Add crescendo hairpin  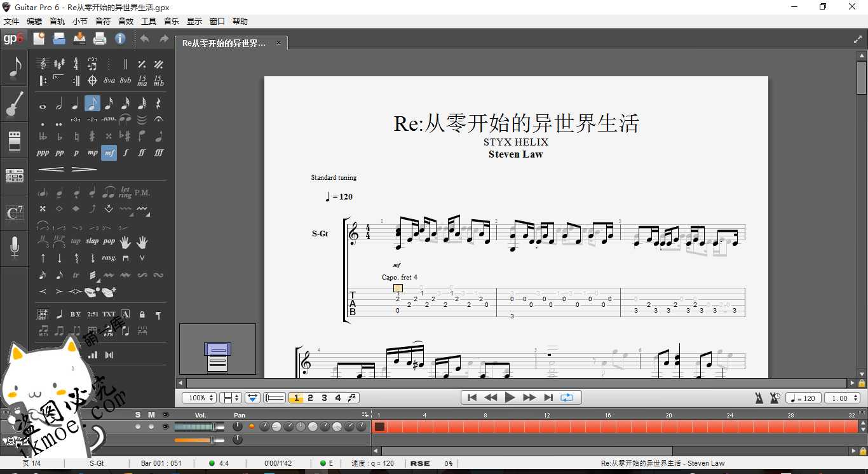coord(51,169)
